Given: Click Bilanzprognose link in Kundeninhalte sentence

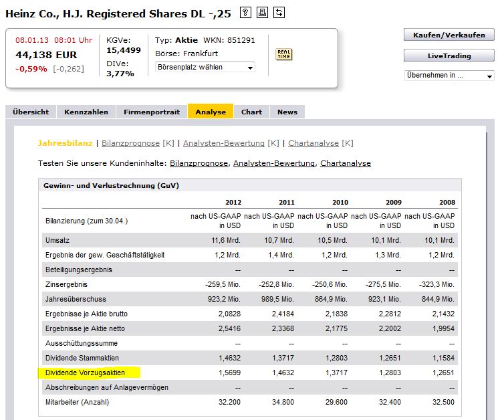Looking at the screenshot, I should pos(199,163).
